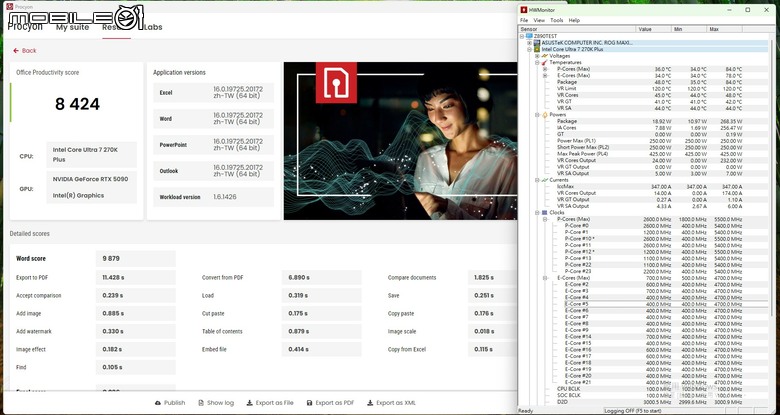Viewport: 780px width, 415px height.
Task: Click the Sensor column header
Action: point(577,29)
